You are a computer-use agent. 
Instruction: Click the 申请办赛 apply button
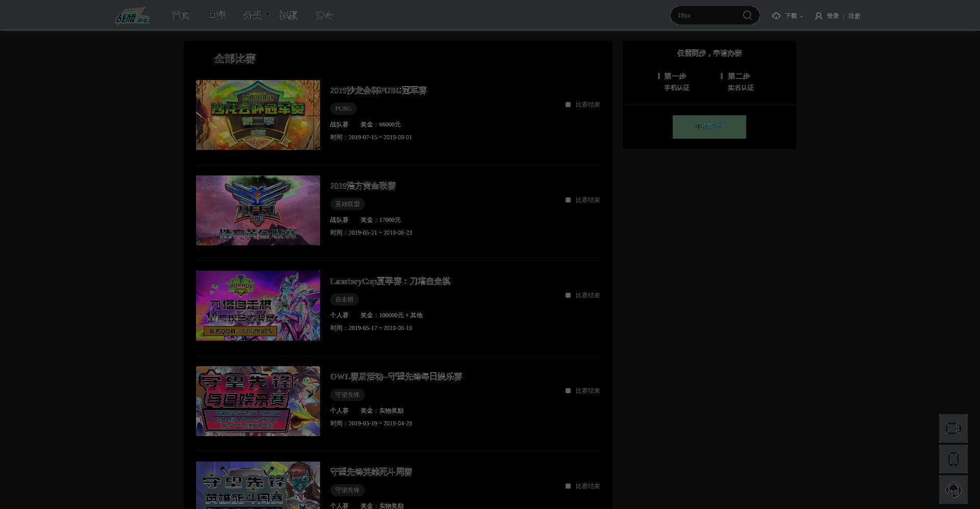tap(709, 127)
